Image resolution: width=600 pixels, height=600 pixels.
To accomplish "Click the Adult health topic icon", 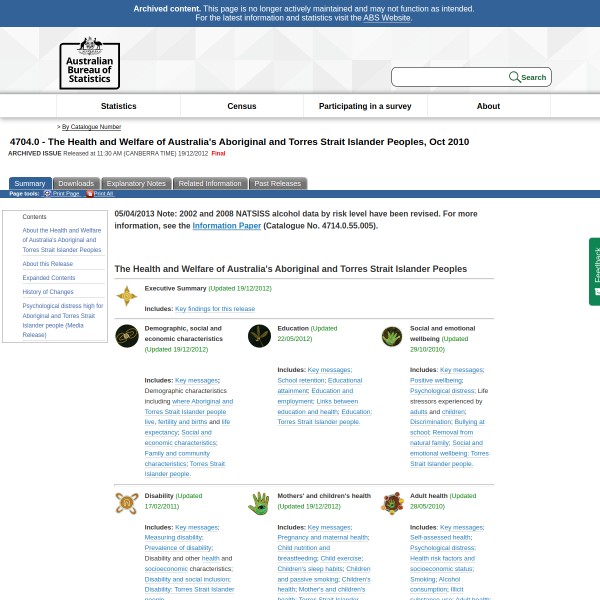I will (392, 503).
